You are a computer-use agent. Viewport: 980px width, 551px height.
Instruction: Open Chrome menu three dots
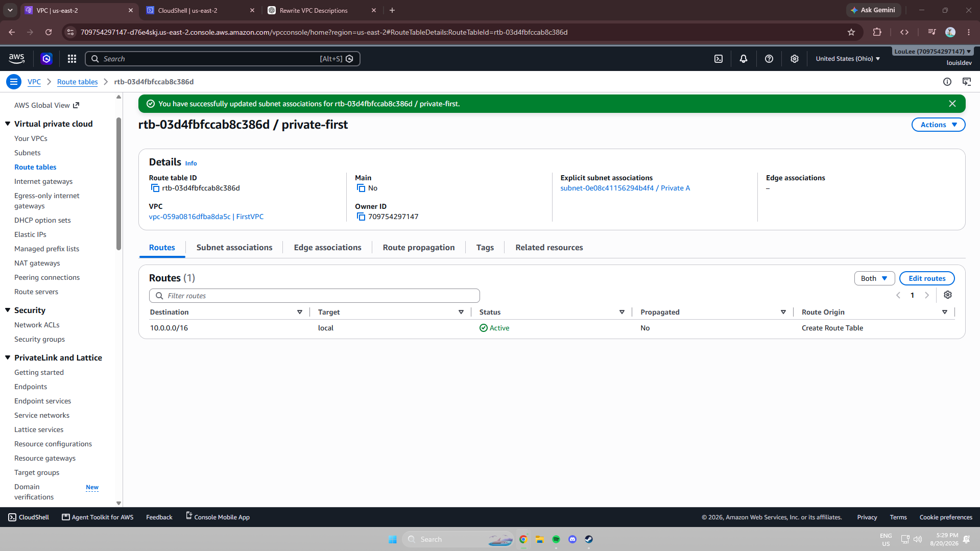tap(969, 32)
